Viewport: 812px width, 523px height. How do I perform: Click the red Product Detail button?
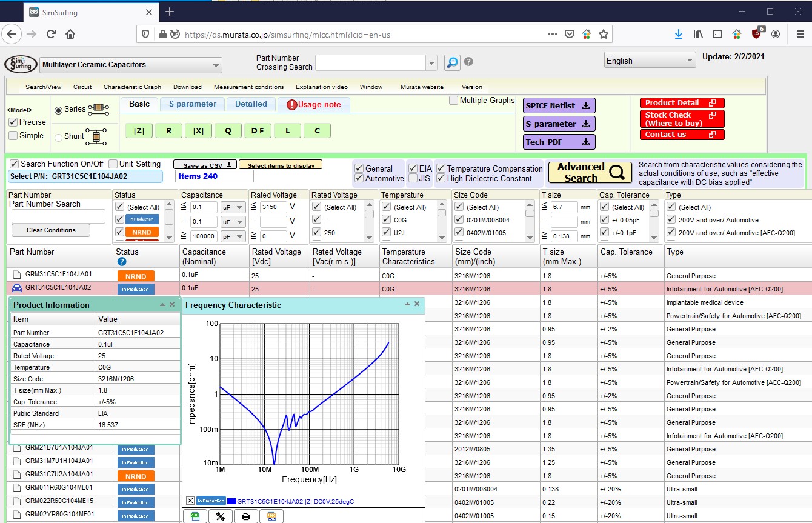click(x=682, y=103)
